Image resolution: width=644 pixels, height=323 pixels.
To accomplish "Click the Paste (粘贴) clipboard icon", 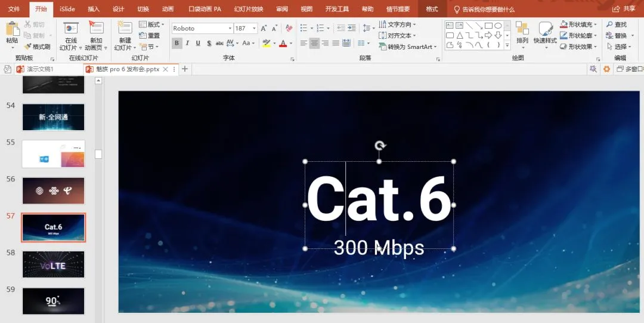I will 12,30.
